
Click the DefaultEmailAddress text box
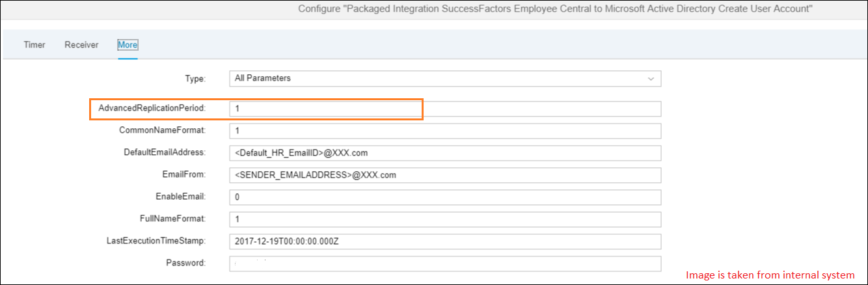(x=445, y=153)
